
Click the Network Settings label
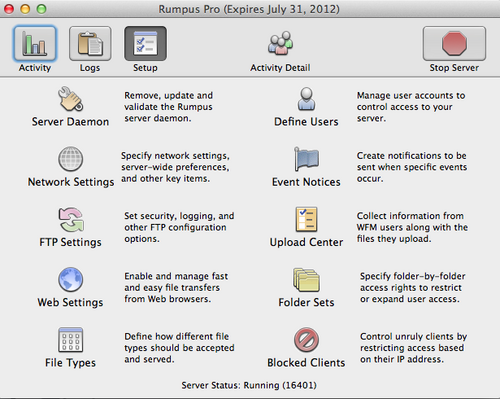(71, 182)
